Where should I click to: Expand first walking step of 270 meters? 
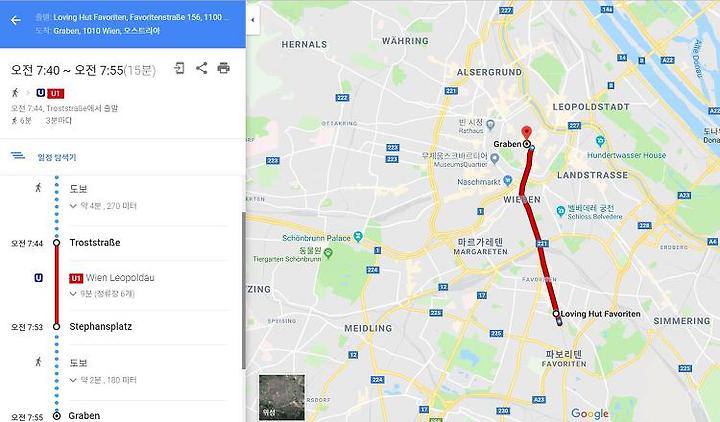click(x=73, y=206)
